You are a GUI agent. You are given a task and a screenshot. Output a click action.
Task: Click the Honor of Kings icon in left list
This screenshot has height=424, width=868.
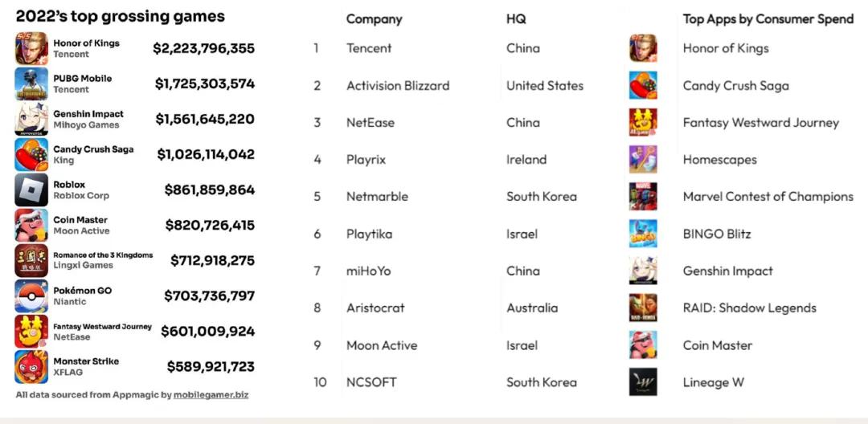pos(31,49)
